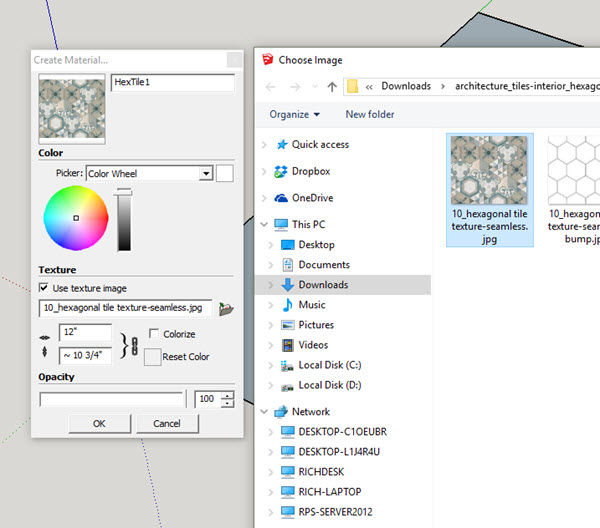The height and width of the screenshot is (528, 600).
Task: Click the Reset Color swatch box
Action: click(x=152, y=356)
